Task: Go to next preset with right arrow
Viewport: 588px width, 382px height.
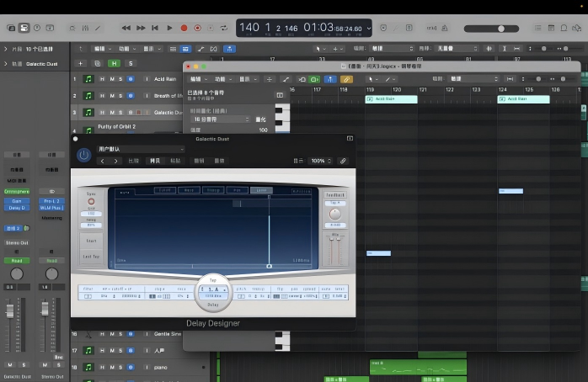Action: pos(116,161)
